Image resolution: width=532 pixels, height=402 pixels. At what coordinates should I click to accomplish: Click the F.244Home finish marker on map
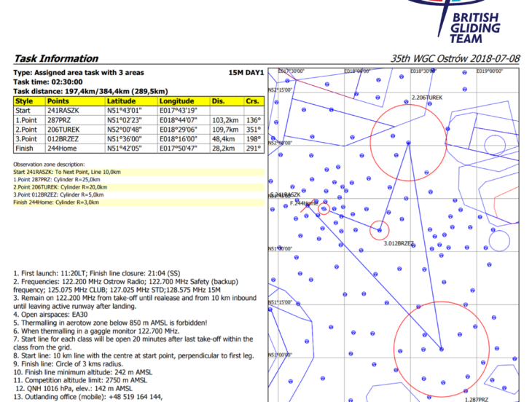point(304,203)
